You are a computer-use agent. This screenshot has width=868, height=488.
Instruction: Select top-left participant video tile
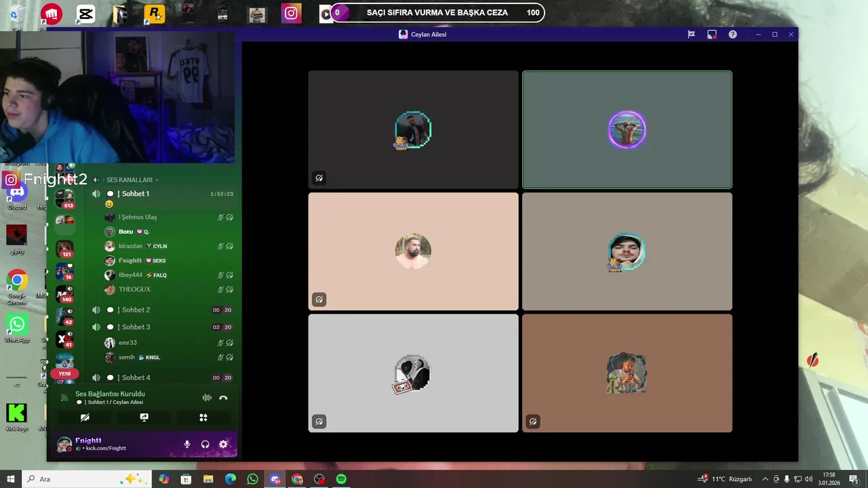pos(413,129)
